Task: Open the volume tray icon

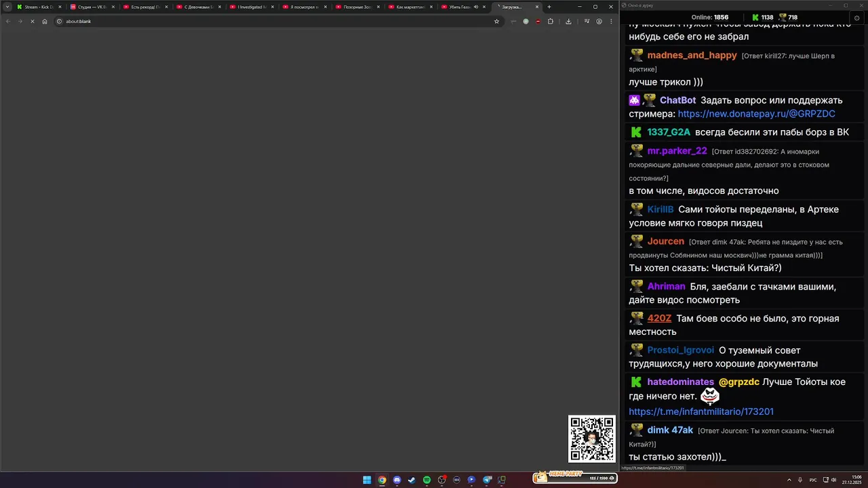Action: (x=833, y=480)
